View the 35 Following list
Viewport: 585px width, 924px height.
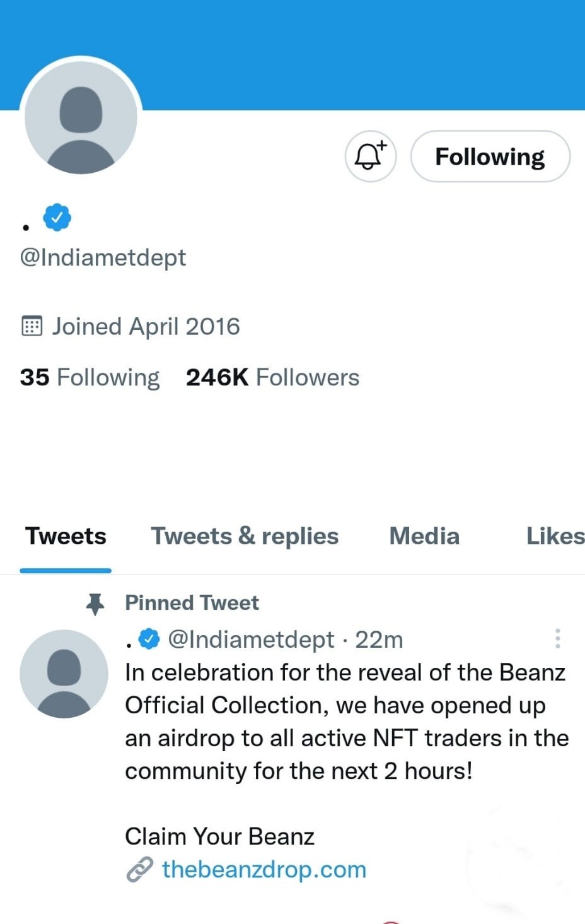(90, 377)
